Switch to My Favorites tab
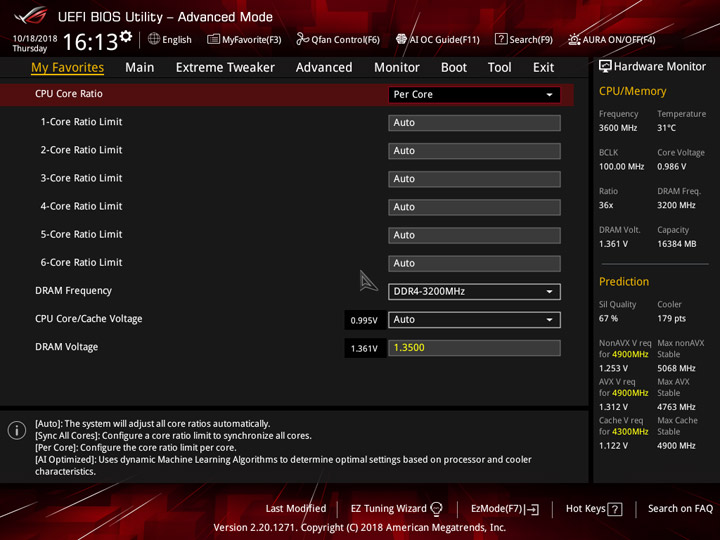 pyautogui.click(x=68, y=68)
